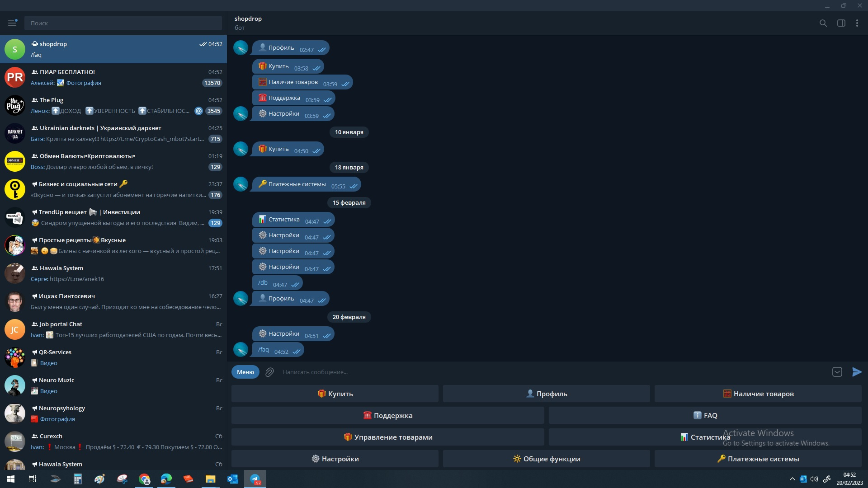Image resolution: width=868 pixels, height=488 pixels.
Task: Open the Neuropsyhology channel avatar
Action: click(x=15, y=413)
